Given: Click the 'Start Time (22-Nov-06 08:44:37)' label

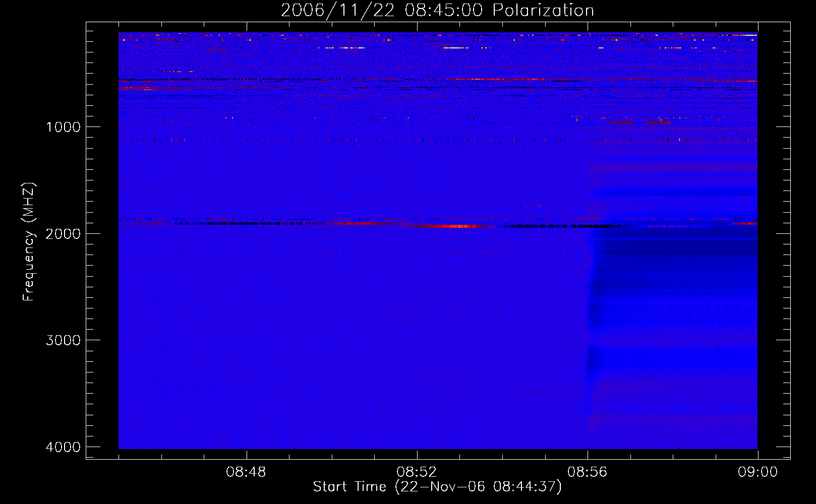Looking at the screenshot, I should (437, 487).
